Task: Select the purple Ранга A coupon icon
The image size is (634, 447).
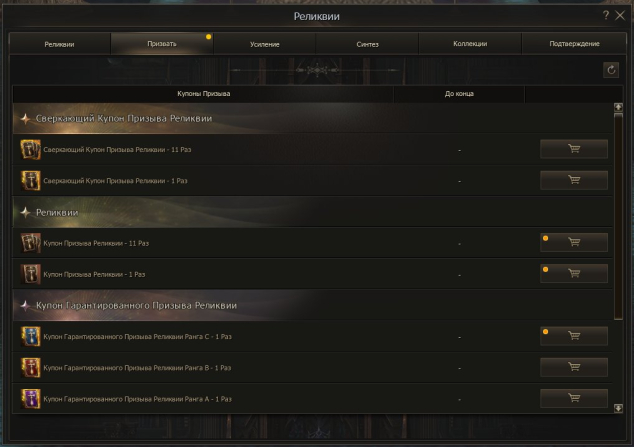Action: point(31,399)
